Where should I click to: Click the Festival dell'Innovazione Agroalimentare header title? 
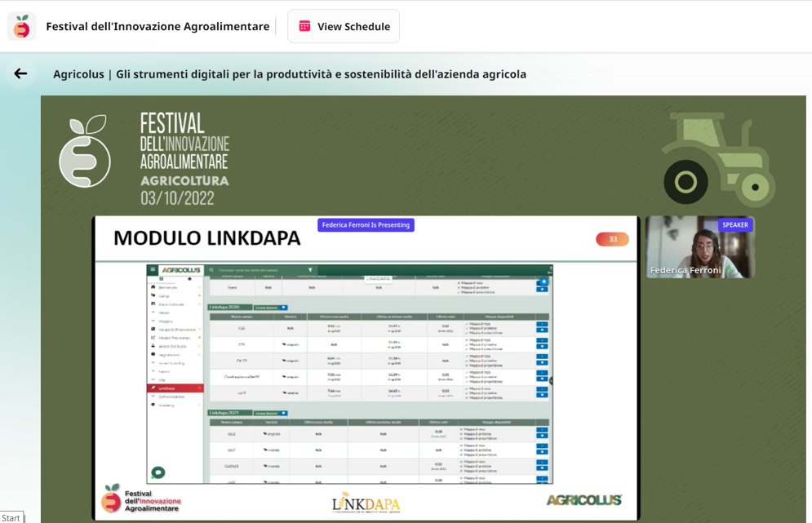point(158,26)
